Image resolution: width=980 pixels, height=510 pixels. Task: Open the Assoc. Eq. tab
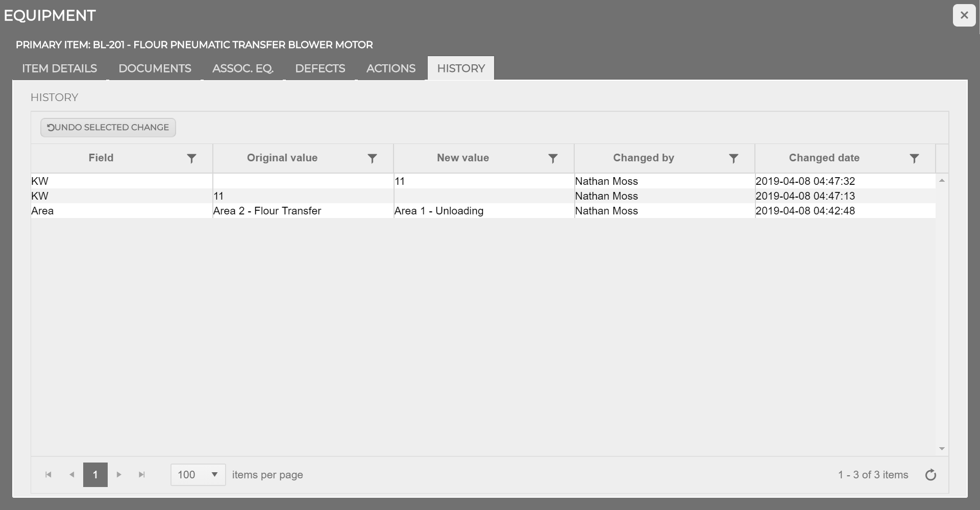(243, 68)
